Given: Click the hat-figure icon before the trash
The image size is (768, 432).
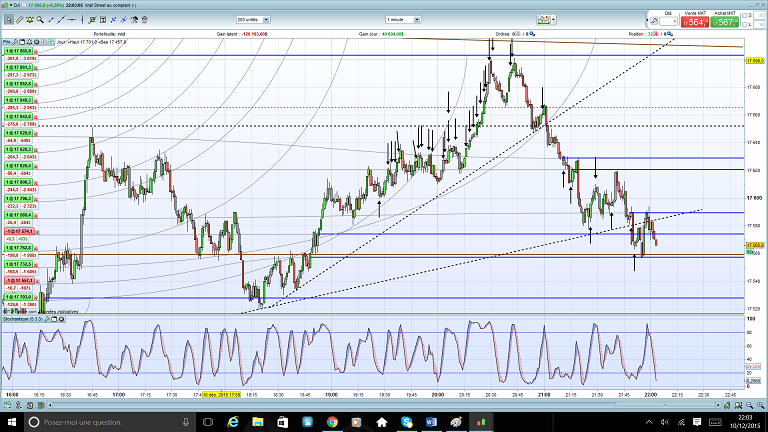Looking at the screenshot, I should point(134,20).
